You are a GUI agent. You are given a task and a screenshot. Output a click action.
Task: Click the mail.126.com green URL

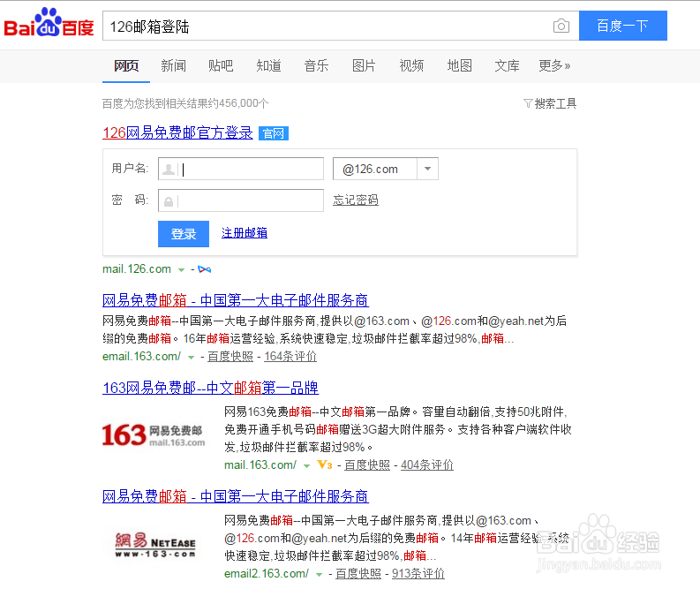coord(137,268)
